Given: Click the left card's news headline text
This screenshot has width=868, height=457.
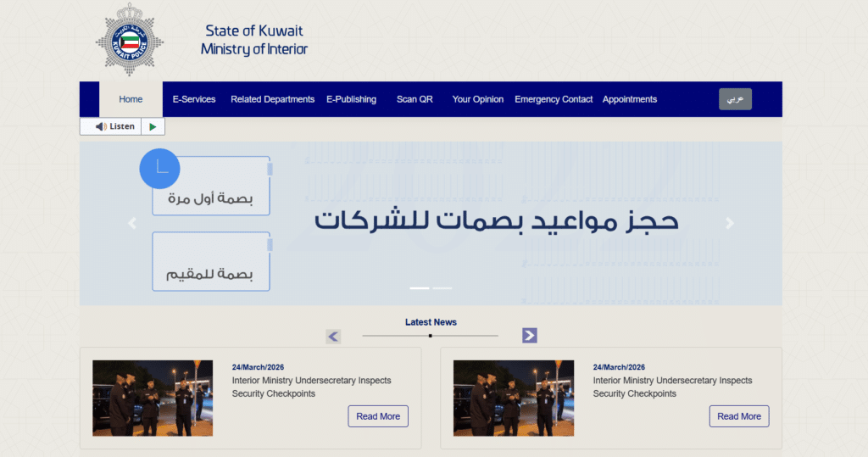Looking at the screenshot, I should pyautogui.click(x=312, y=387).
